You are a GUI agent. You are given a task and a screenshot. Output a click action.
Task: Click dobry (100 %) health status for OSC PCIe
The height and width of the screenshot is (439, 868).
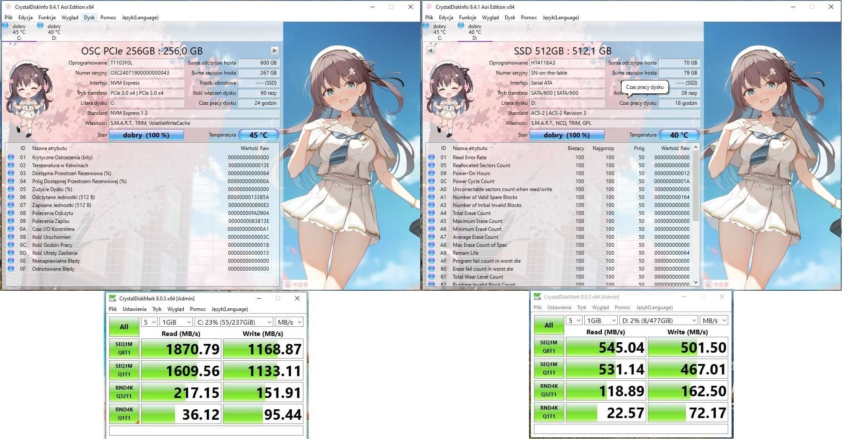coord(146,135)
